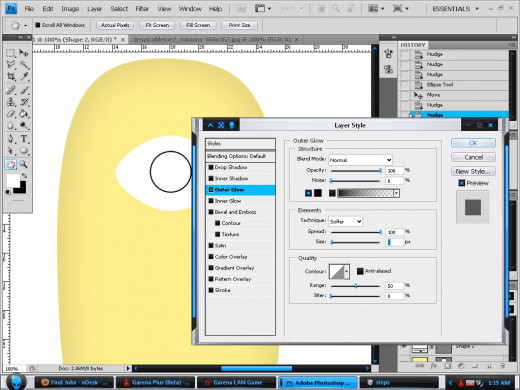
Task: Open the Layer menu
Action: [95, 9]
